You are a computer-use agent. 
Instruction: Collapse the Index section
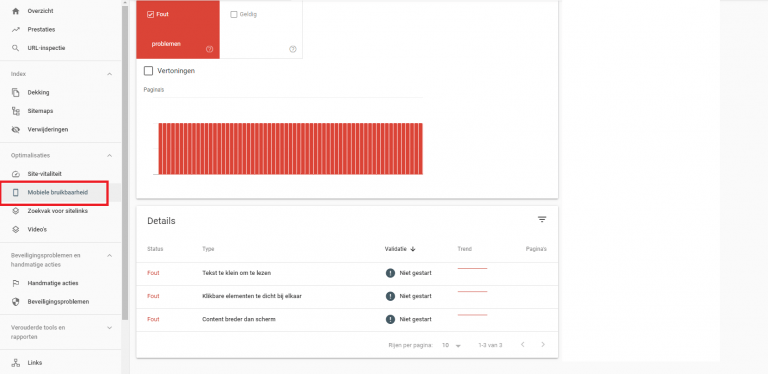click(x=109, y=74)
